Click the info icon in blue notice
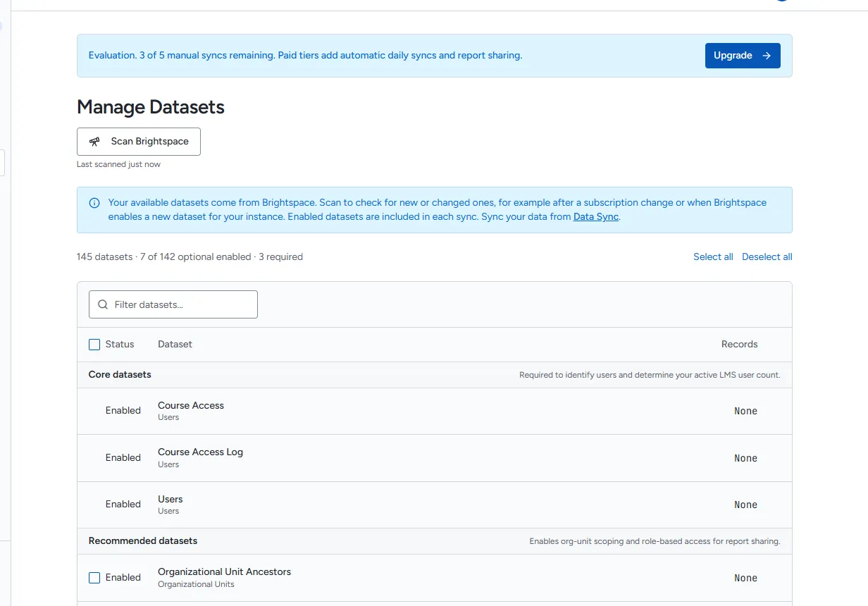 (x=94, y=203)
